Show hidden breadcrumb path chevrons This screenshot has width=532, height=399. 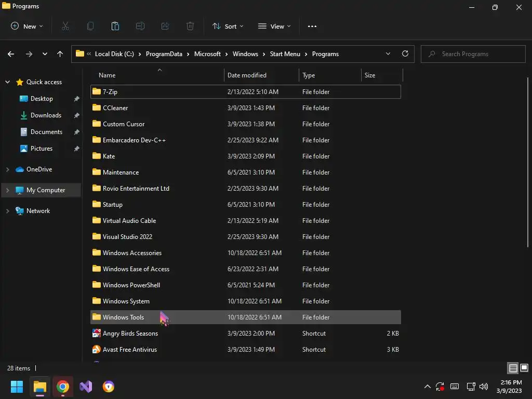pyautogui.click(x=89, y=54)
